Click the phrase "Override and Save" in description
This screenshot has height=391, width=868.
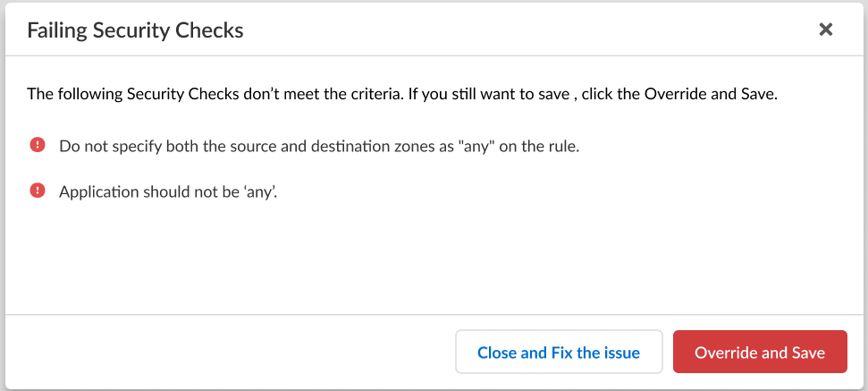[703, 93]
